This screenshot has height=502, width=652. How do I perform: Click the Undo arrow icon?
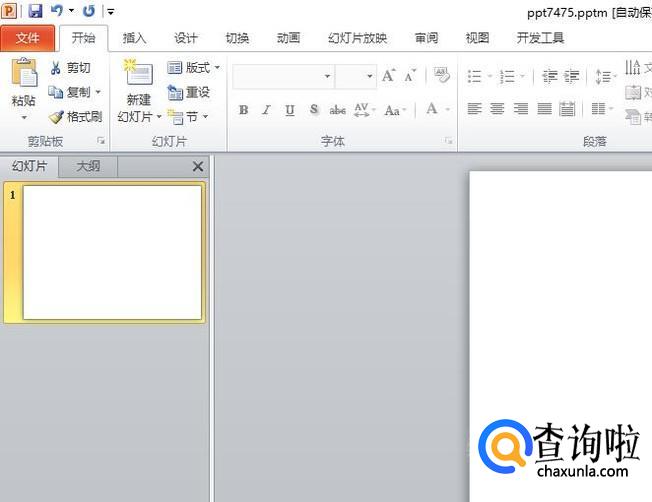(57, 11)
